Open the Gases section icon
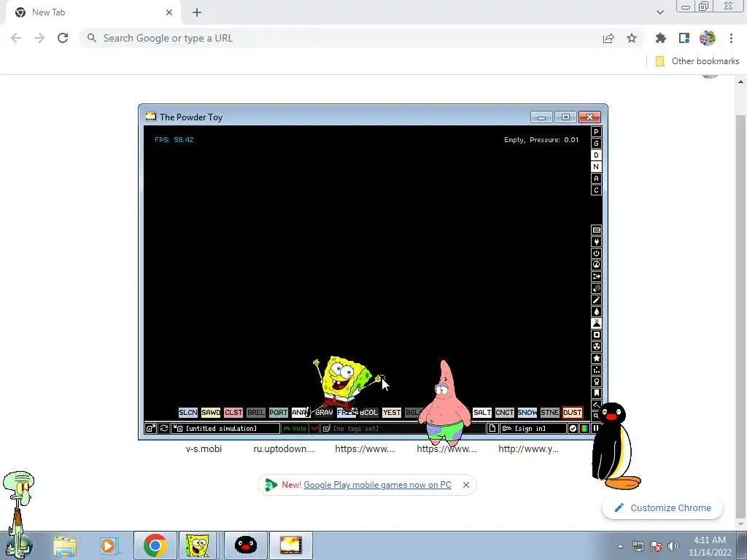This screenshot has height=560, width=747. [596, 300]
